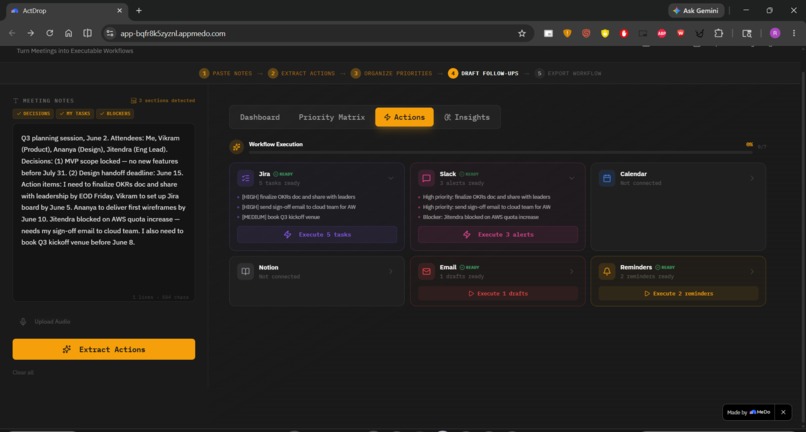Collapse the Jira card chevron

tap(391, 178)
